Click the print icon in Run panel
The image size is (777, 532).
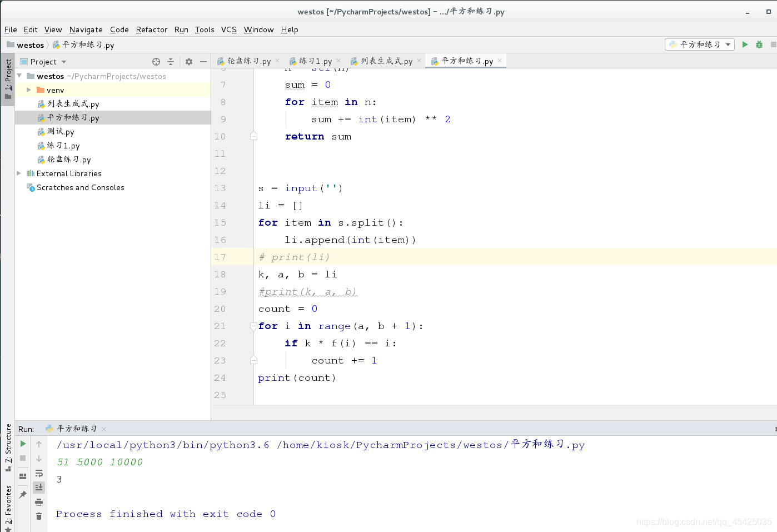click(39, 502)
